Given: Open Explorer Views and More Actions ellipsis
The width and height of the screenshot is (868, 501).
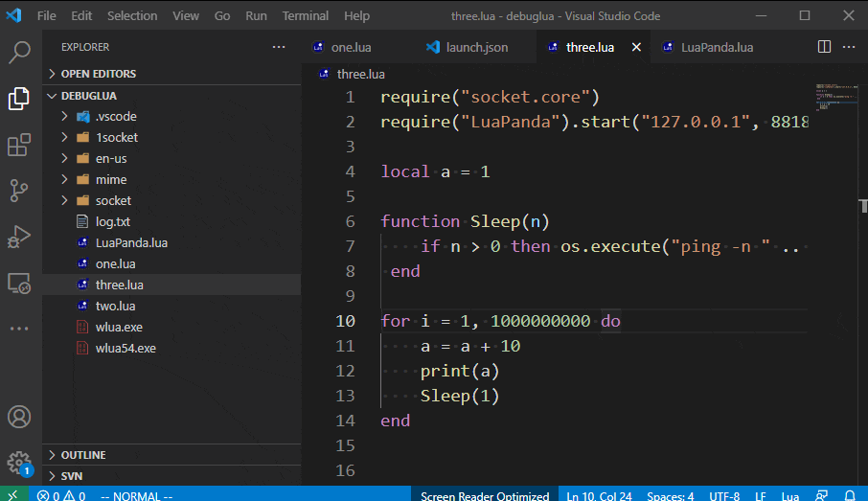Looking at the screenshot, I should [x=279, y=47].
